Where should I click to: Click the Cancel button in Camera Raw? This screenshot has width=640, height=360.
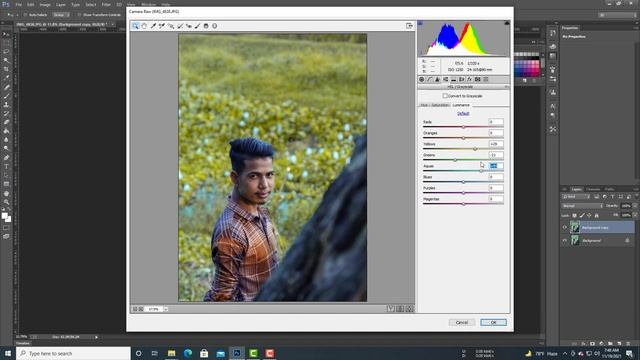[462, 322]
